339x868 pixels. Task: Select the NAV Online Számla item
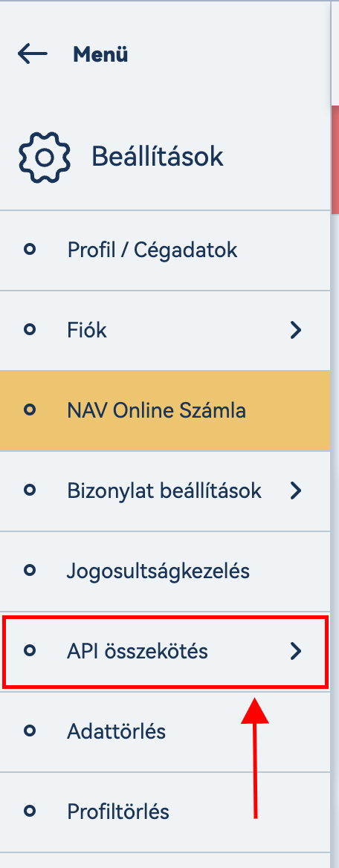pos(165,411)
